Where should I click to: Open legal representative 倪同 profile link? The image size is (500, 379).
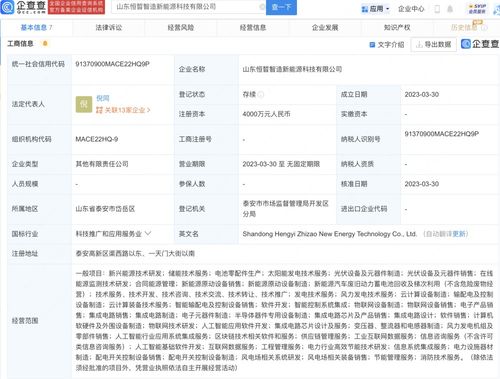point(103,98)
